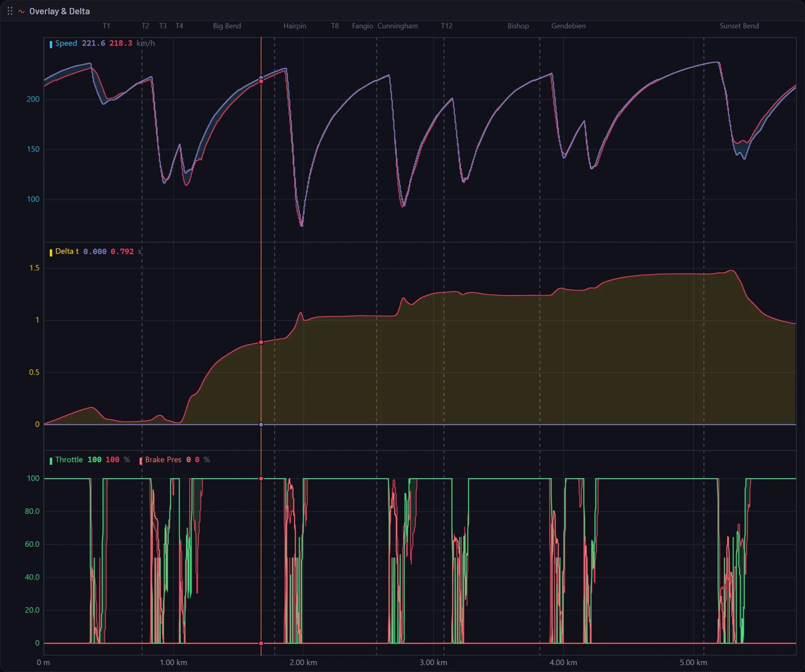Click the T3 corner label
805x672 pixels.
pos(163,26)
